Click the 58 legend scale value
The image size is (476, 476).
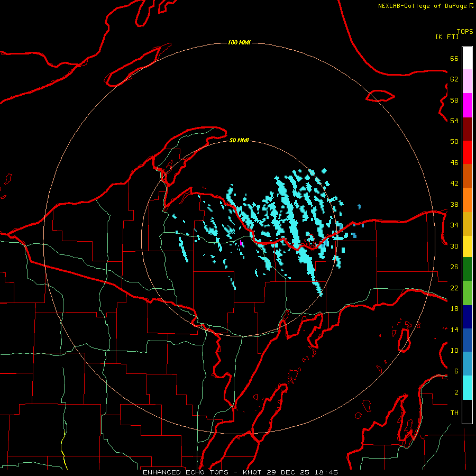click(x=454, y=100)
